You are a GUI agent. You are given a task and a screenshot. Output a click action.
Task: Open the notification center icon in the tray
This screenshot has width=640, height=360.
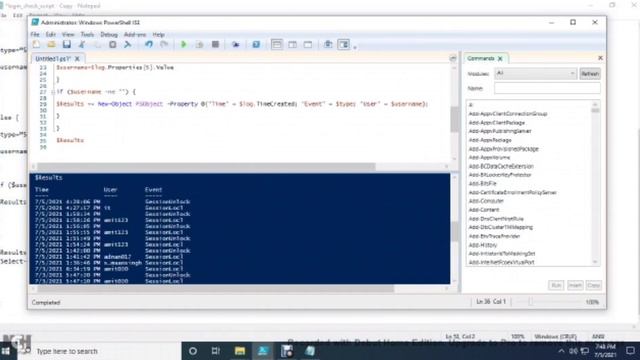[630, 351]
